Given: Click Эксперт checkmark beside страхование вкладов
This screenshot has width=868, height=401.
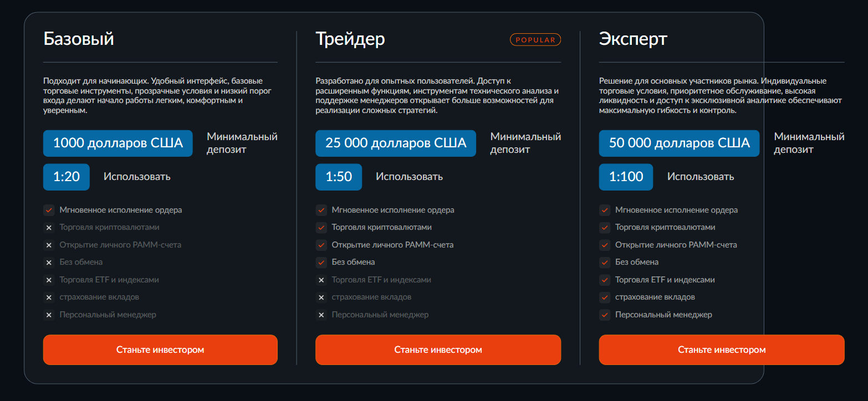Looking at the screenshot, I should [x=605, y=297].
